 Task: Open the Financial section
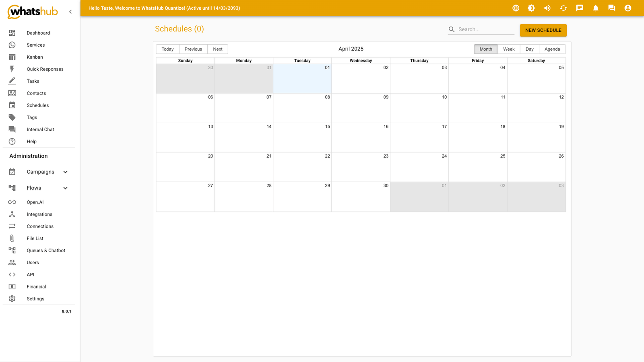point(36,286)
